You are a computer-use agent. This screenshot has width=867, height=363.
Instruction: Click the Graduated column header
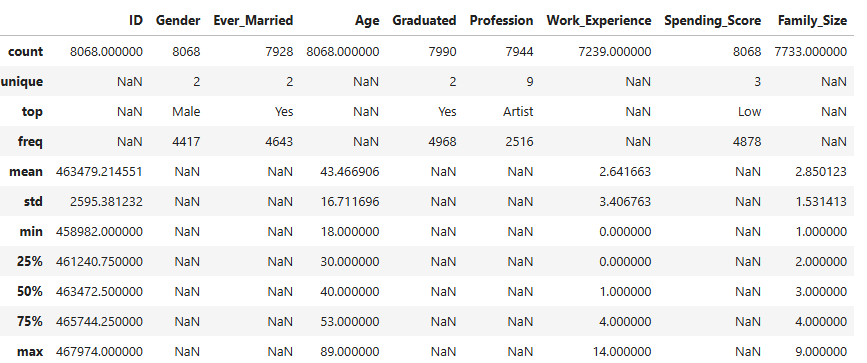click(x=424, y=21)
